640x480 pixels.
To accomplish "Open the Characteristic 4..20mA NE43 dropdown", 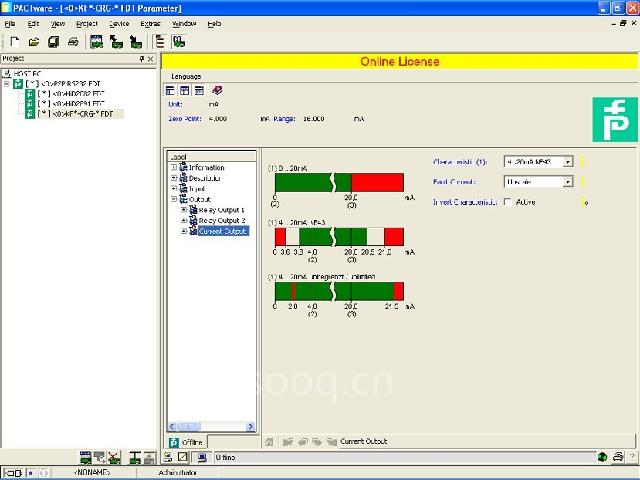I will 567,161.
